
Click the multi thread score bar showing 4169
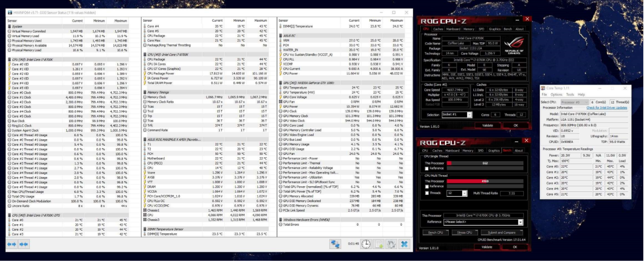point(485,181)
